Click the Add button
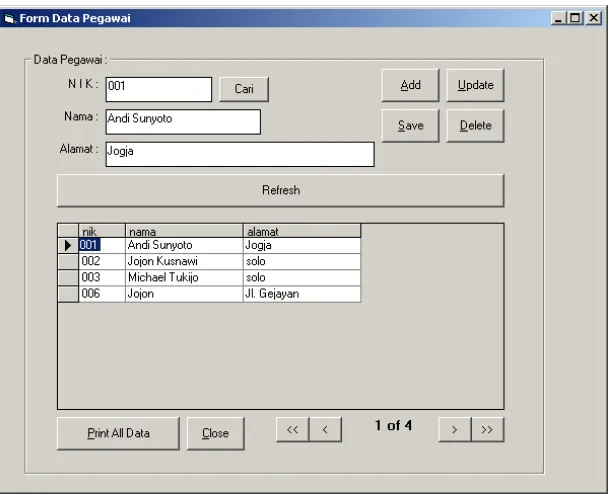This screenshot has width=614, height=494. click(410, 85)
